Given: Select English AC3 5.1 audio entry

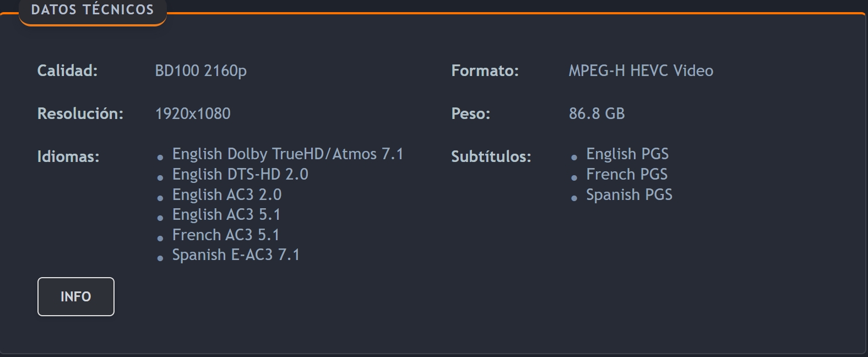Looking at the screenshot, I should point(226,214).
